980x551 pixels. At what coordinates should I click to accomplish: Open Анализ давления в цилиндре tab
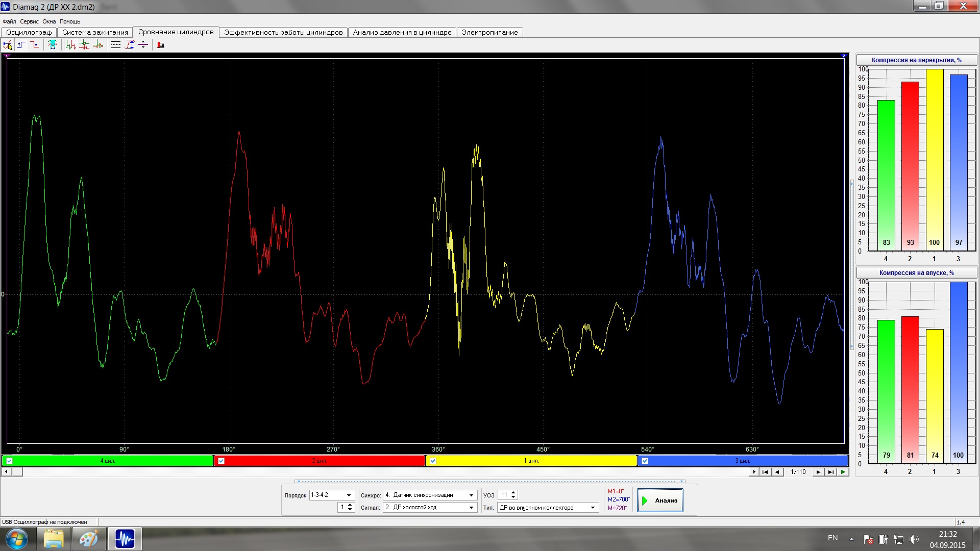(402, 32)
